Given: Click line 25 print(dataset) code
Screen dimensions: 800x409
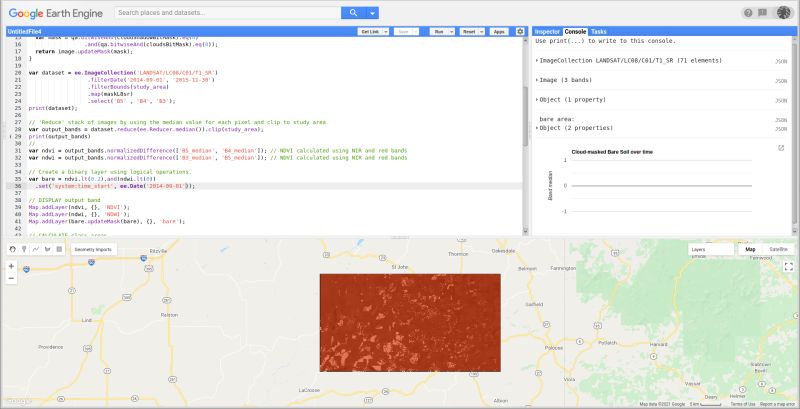Looking at the screenshot, I should (53, 108).
